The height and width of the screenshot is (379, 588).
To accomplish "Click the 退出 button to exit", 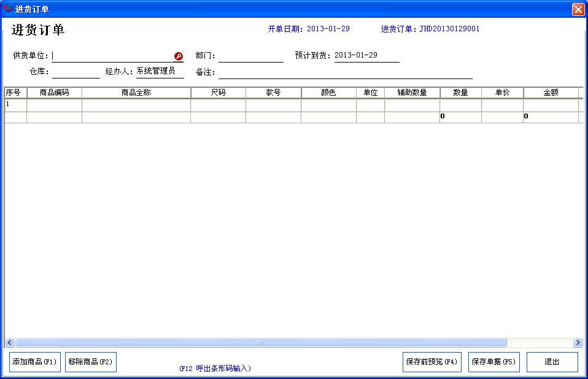I will 552,362.
